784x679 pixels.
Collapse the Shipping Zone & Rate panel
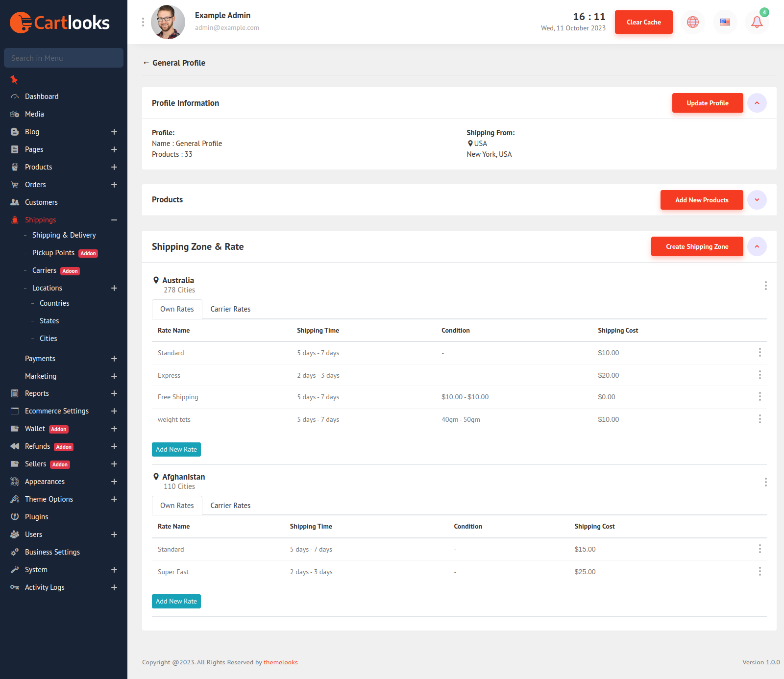[757, 246]
